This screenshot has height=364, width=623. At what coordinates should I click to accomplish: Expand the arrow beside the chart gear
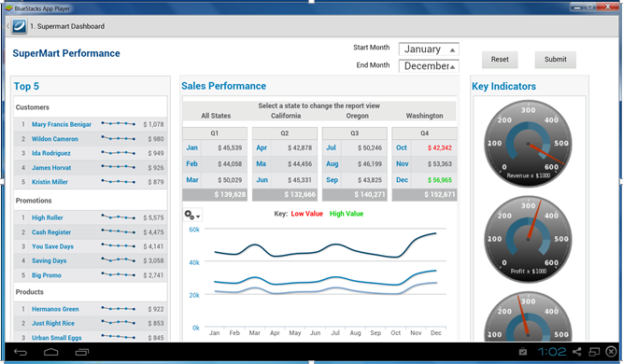198,217
